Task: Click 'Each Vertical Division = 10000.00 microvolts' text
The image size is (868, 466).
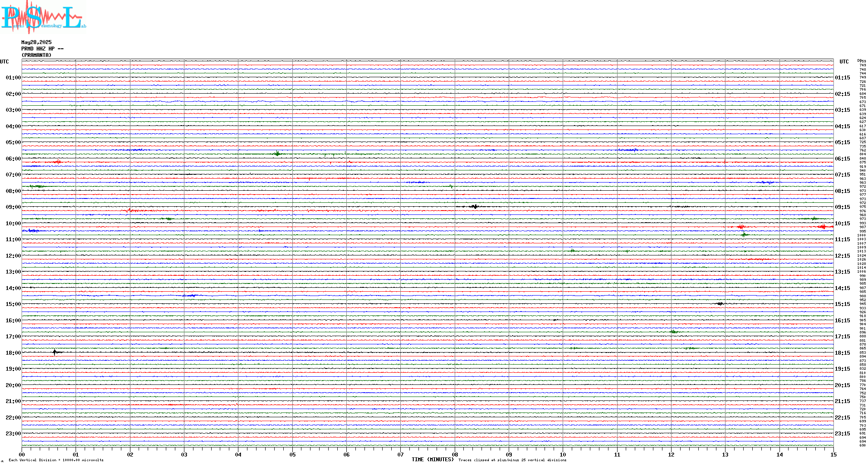Action: 56,460
